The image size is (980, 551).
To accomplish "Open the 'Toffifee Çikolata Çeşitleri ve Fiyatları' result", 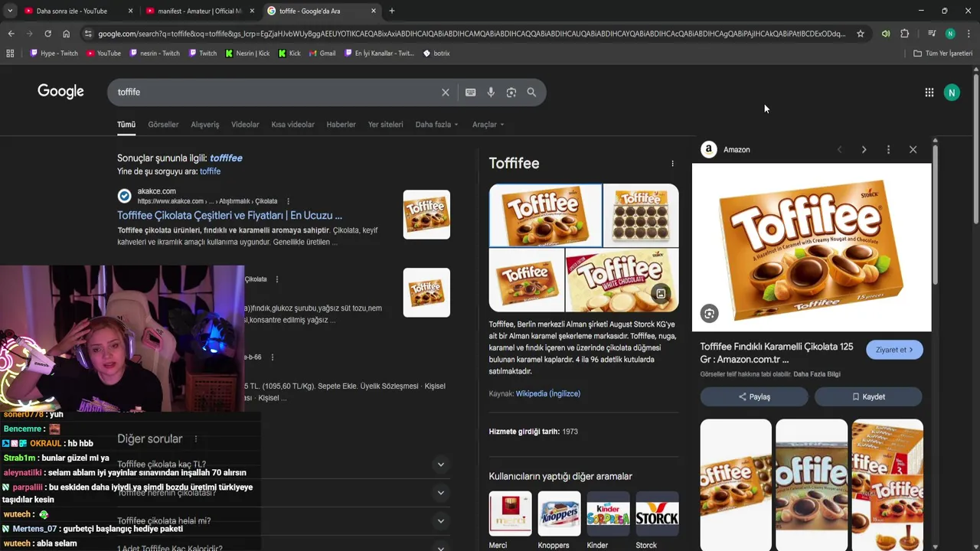I will pos(230,216).
